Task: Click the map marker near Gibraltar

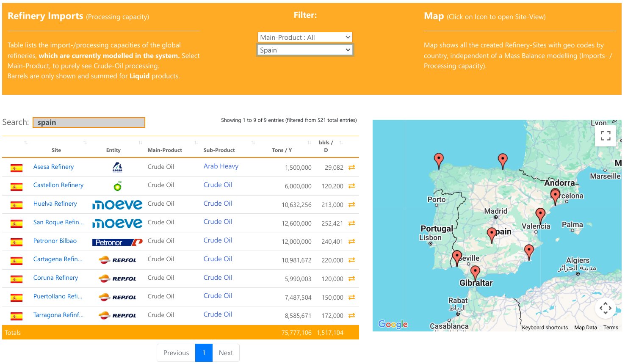Action: coord(475,272)
